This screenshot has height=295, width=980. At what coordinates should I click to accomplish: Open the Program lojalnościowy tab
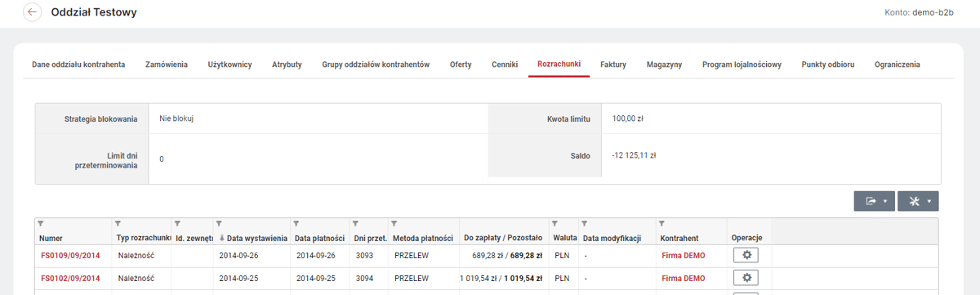click(742, 65)
